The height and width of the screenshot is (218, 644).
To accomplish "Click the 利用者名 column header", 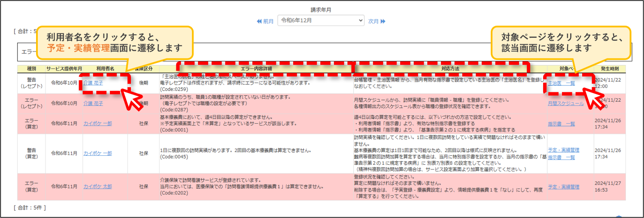I will pos(105,69).
